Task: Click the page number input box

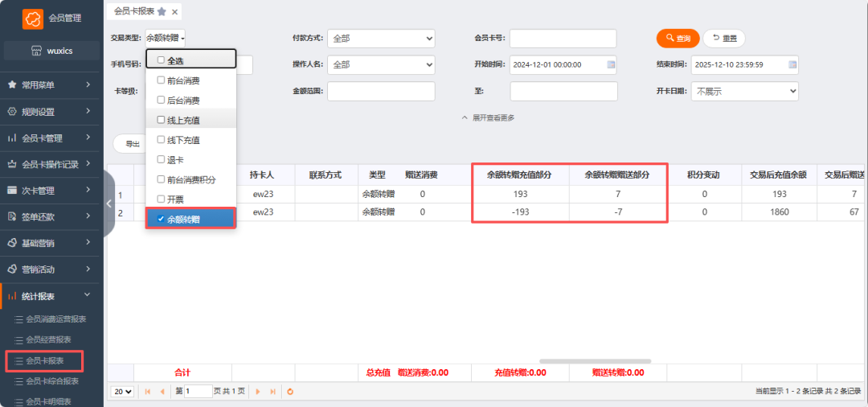Action: [199, 392]
